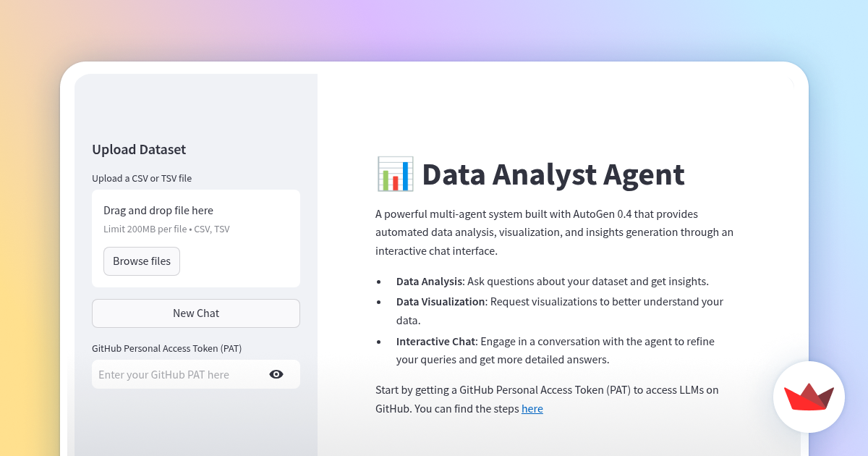Select the bold Data Analysis bullet text
The height and width of the screenshot is (456, 868).
429,282
